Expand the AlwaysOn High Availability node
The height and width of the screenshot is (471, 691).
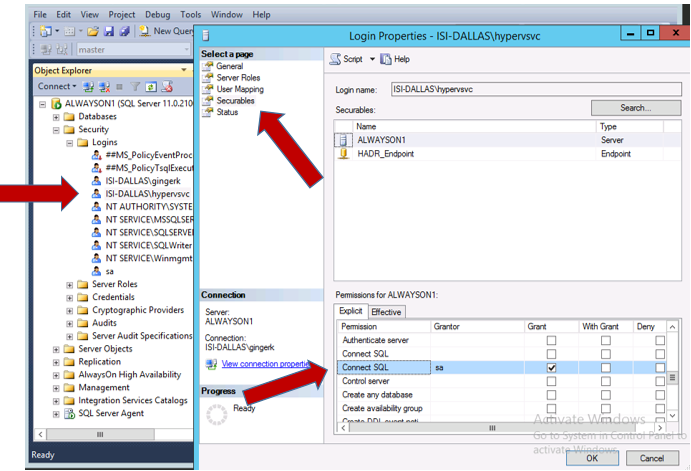(x=56, y=375)
